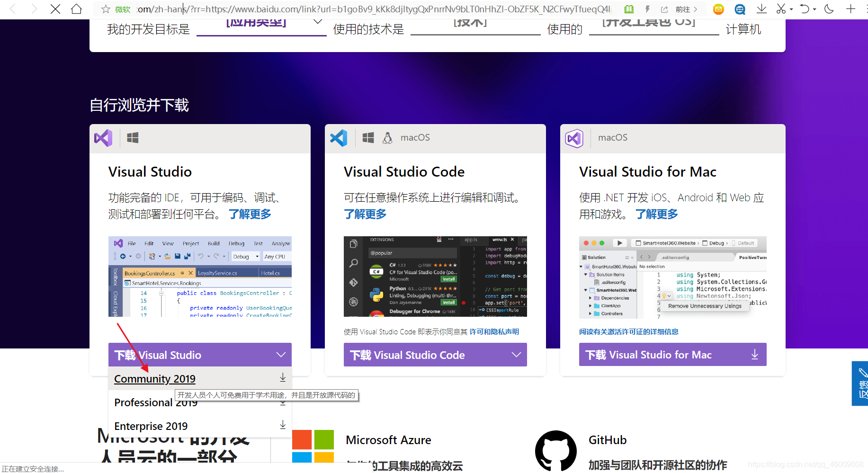868x473 pixels.
Task: Select the scissors screenshot tool
Action: coord(781,9)
